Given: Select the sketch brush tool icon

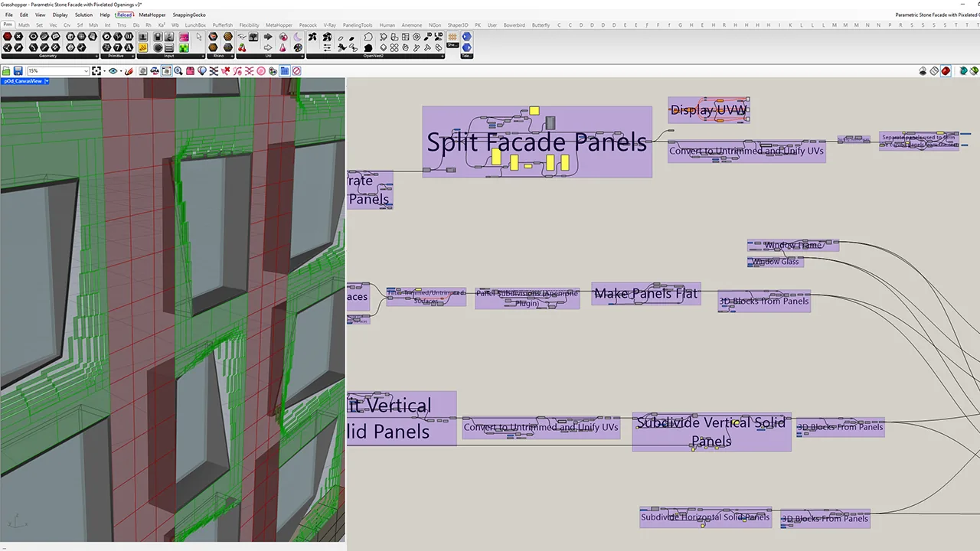Looking at the screenshot, I should [x=129, y=71].
